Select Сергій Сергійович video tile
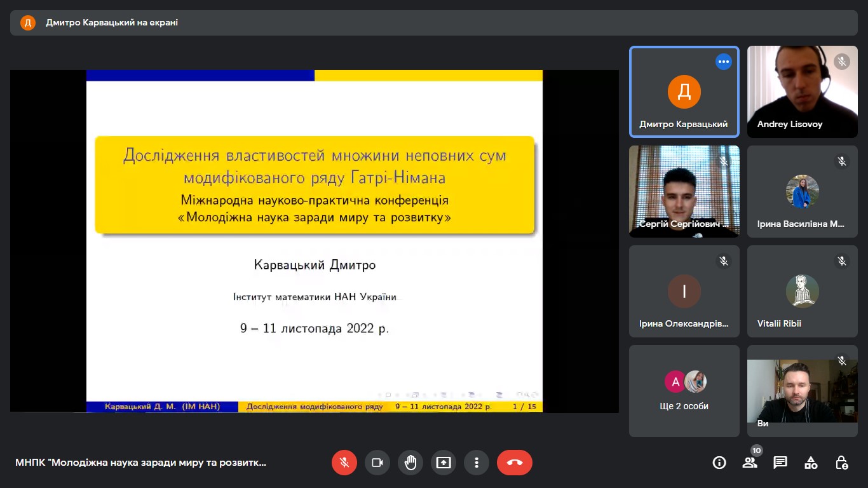This screenshot has width=868, height=488. (x=684, y=191)
